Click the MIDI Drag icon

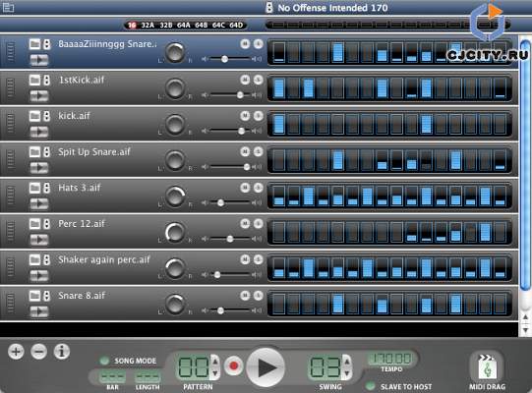point(487,367)
